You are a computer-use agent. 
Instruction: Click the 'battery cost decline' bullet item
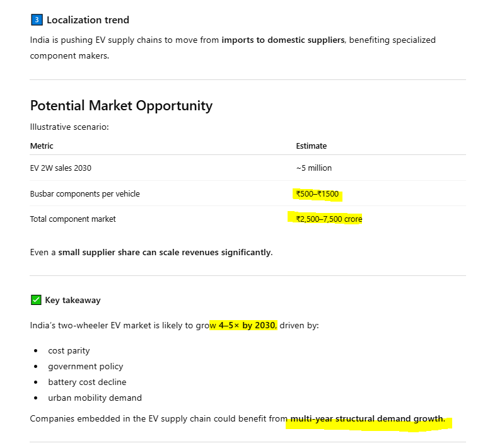tap(87, 382)
